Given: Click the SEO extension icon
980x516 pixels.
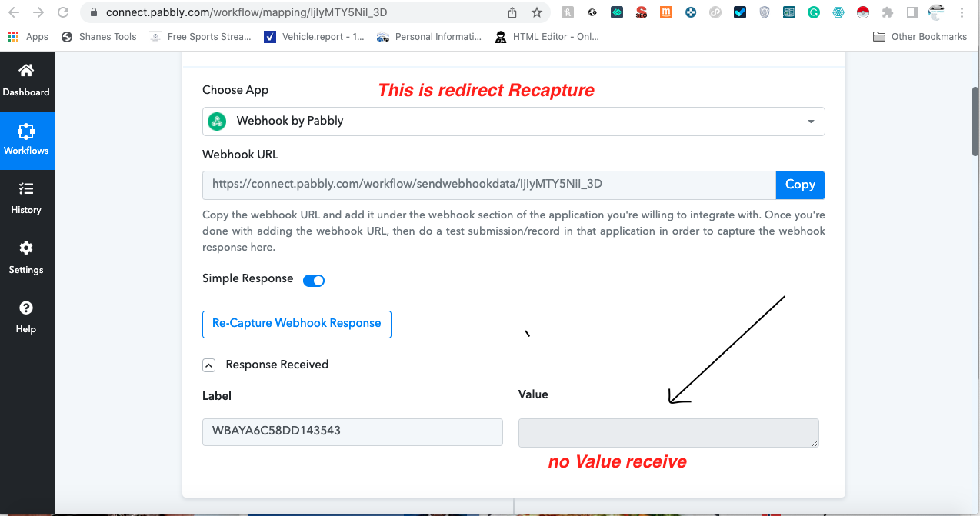Looking at the screenshot, I should coord(642,12).
